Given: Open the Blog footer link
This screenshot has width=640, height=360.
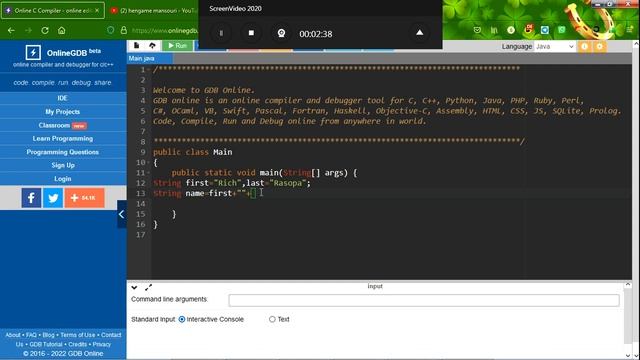Looking at the screenshot, I should click(48, 335).
